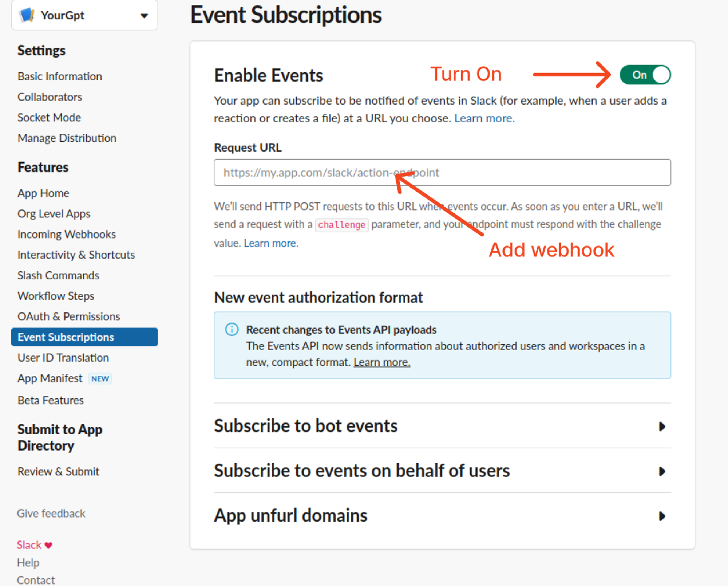The height and width of the screenshot is (586, 728).
Task: Go to Incoming Webhooks settings
Action: tap(67, 234)
